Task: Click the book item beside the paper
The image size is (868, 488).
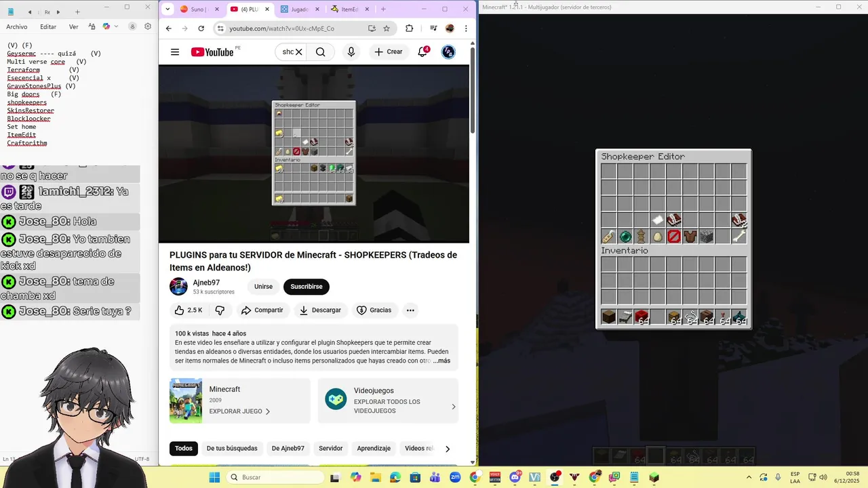Action: point(673,220)
